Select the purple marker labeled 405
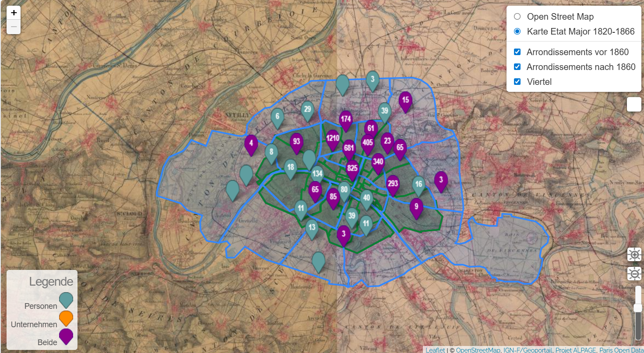The width and height of the screenshot is (644, 353). [x=368, y=145]
